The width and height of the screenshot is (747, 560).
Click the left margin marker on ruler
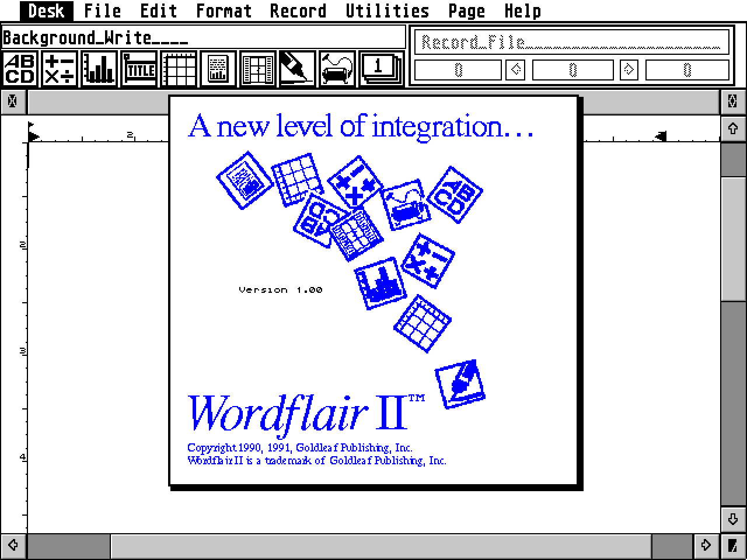coord(33,136)
